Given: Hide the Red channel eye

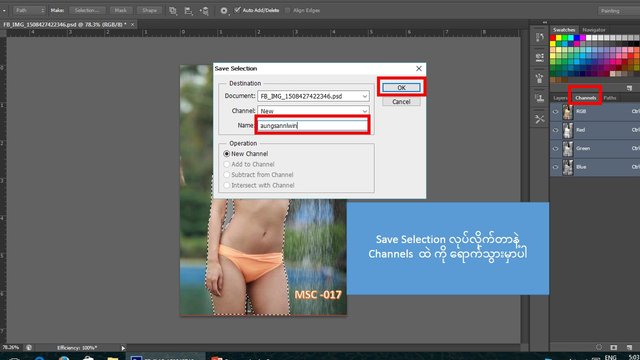Looking at the screenshot, I should pyautogui.click(x=555, y=130).
